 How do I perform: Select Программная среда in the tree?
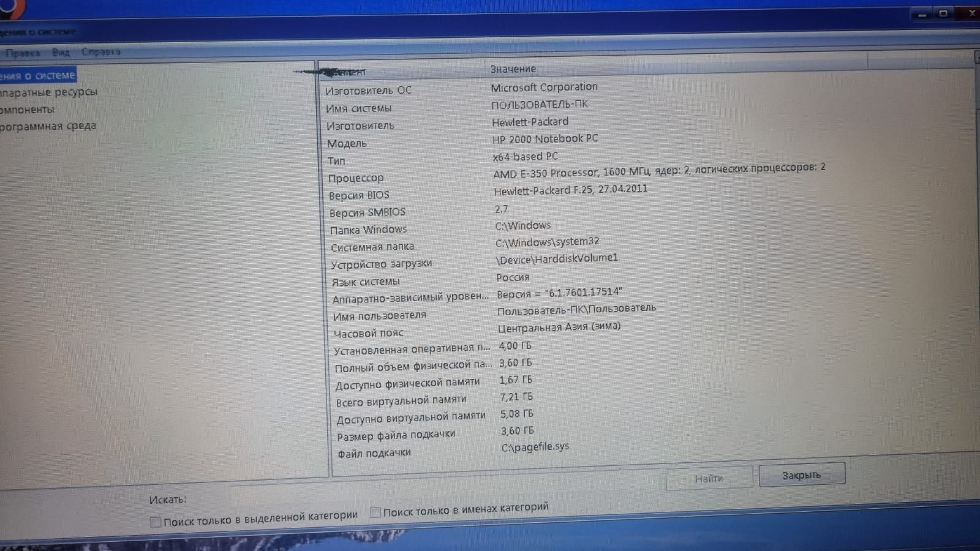click(x=48, y=126)
